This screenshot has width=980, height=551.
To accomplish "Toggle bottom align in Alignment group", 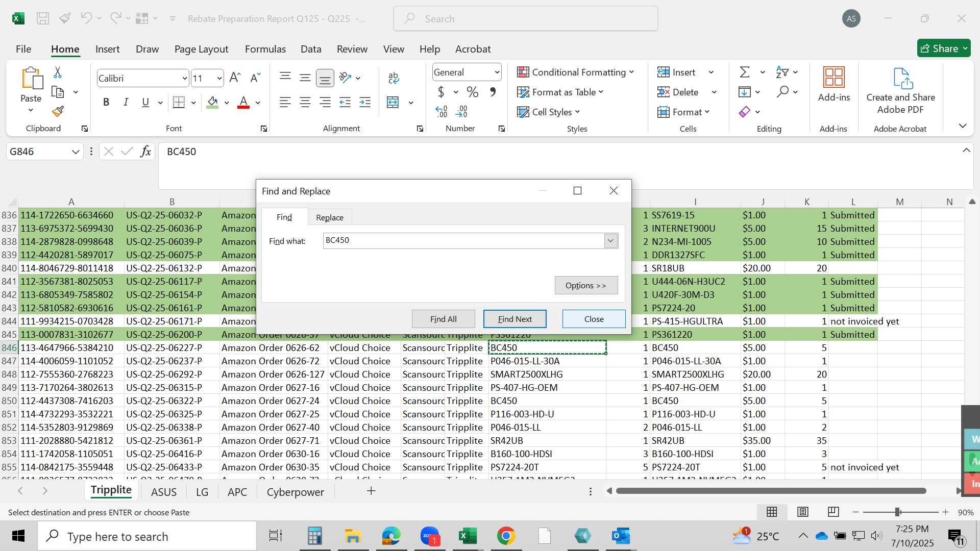I will (325, 78).
